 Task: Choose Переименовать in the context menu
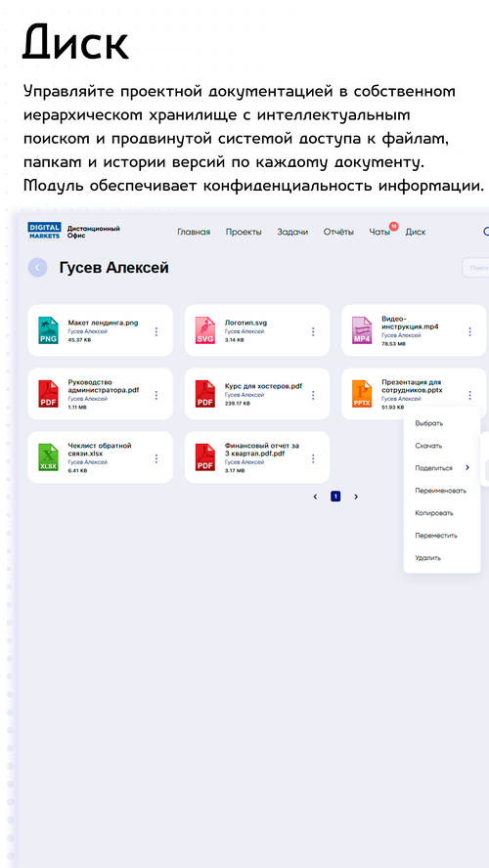point(442,491)
